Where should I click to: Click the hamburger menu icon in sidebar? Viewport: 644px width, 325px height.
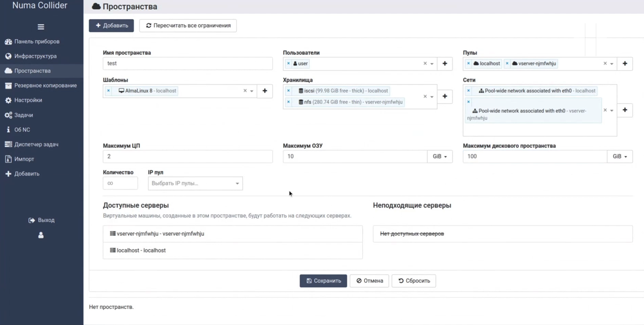coord(41,27)
